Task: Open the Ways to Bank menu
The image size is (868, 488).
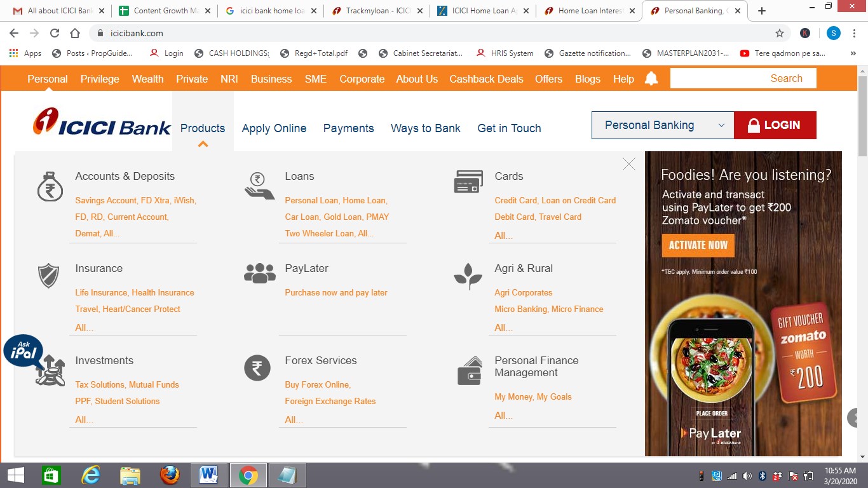Action: (x=426, y=128)
